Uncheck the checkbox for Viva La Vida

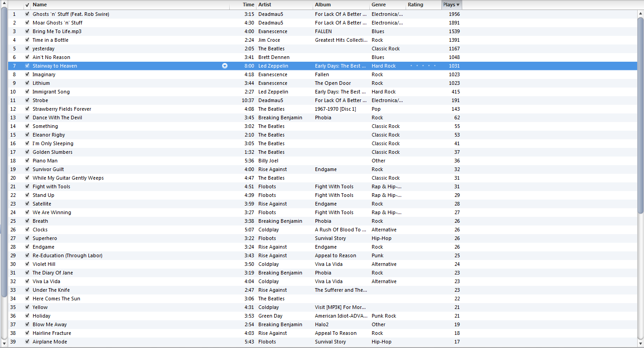click(27, 281)
